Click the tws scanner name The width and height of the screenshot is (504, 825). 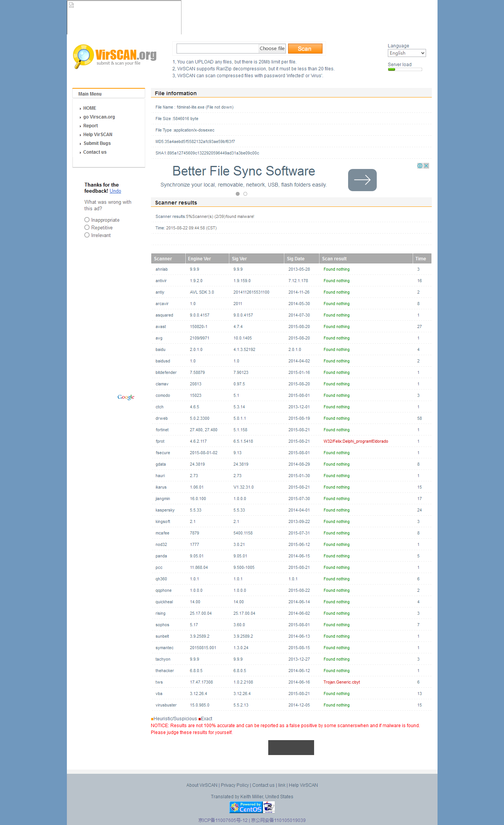159,682
